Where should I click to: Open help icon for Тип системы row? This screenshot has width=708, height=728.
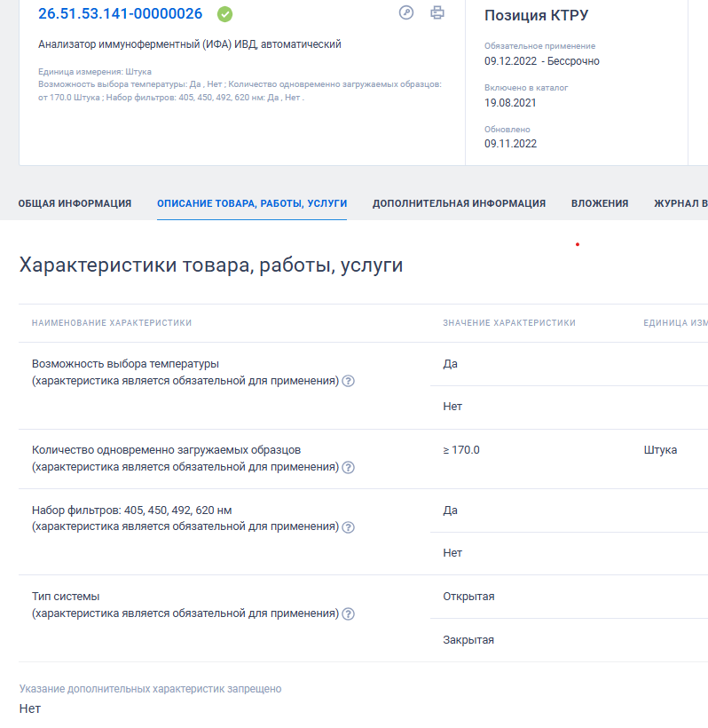tap(348, 614)
